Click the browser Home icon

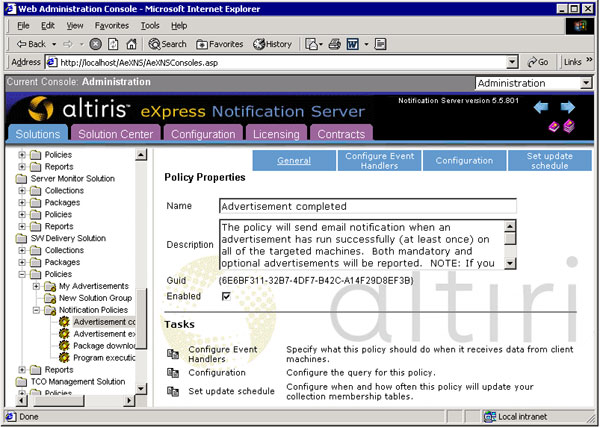tap(133, 44)
